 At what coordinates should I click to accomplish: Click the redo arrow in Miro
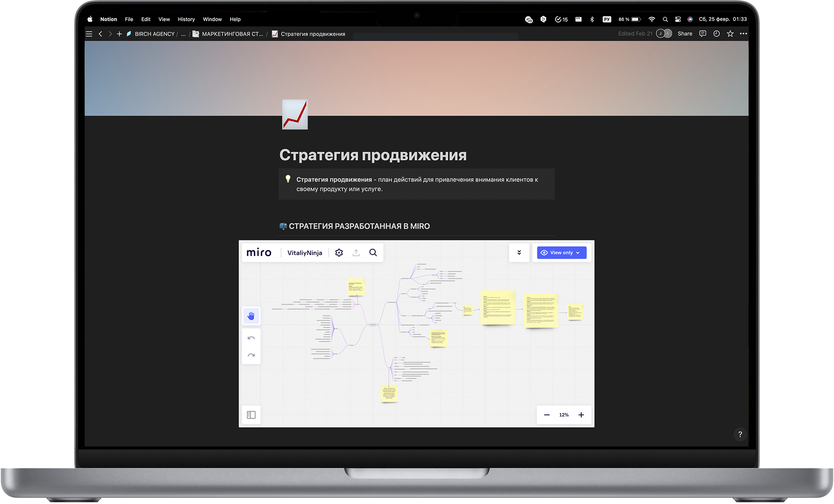[251, 355]
